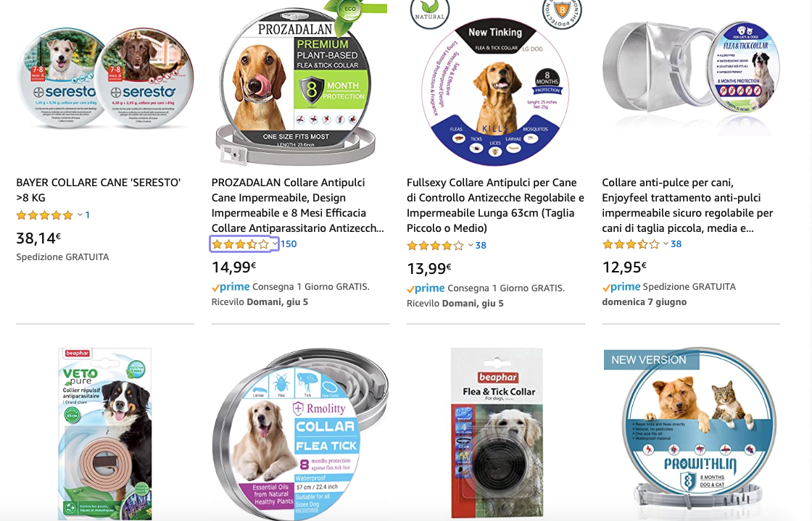Open Beaphar Veto Pure collar image
812x521 pixels.
(x=105, y=433)
